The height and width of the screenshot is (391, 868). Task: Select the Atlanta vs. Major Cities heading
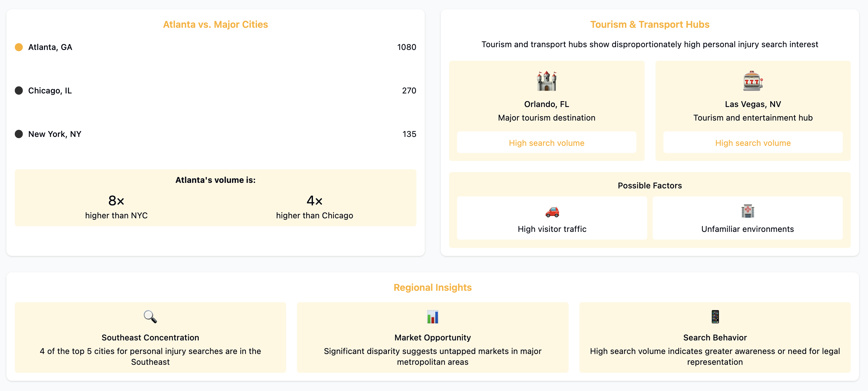click(216, 25)
